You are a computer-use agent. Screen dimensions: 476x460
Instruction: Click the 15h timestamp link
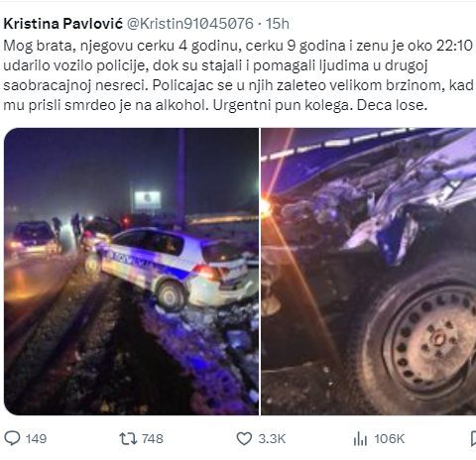tap(278, 24)
